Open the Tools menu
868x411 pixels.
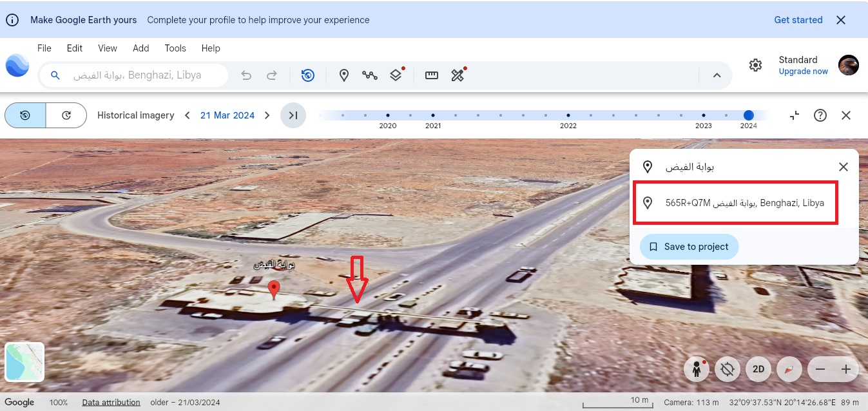click(175, 48)
